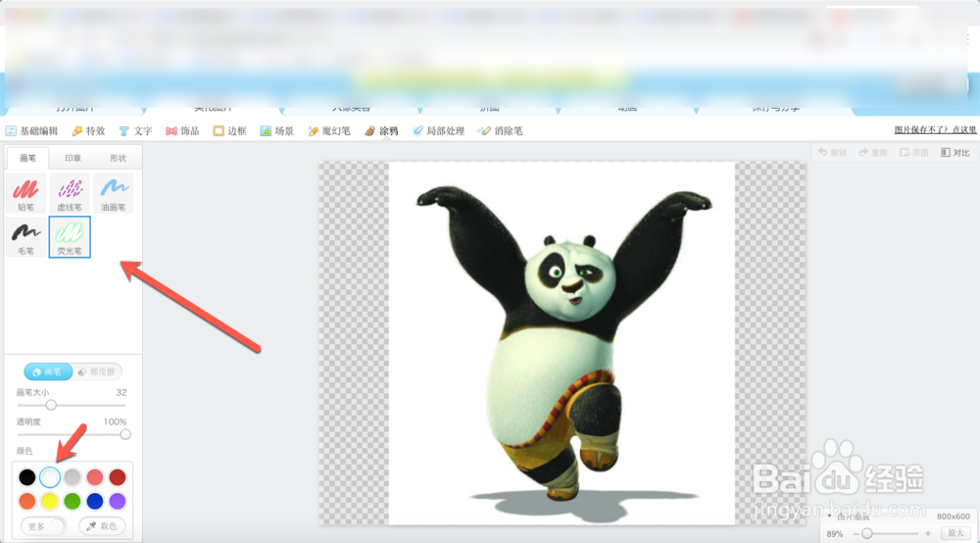
Task: Select the 虚线笔 dashed-line brush
Action: pos(70,194)
